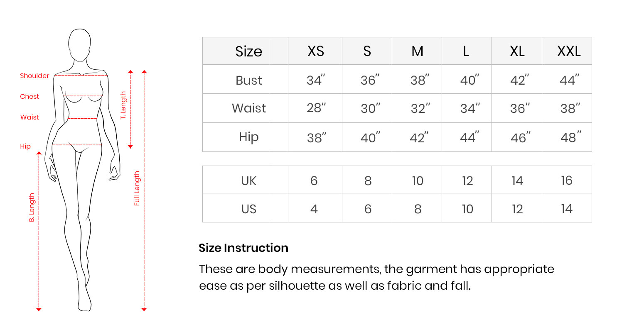This screenshot has height=332, width=644.
Task: Click the 36" waist value for XL
Action: tap(520, 108)
